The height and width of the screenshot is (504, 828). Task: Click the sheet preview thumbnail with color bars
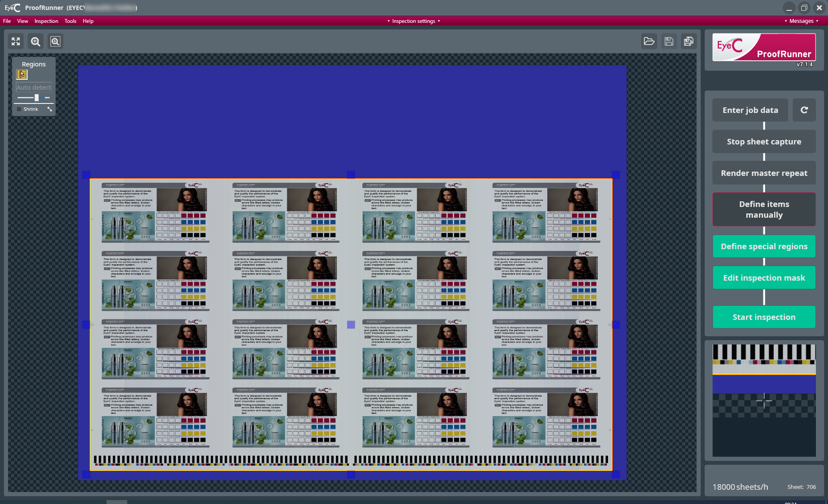pyautogui.click(x=764, y=400)
